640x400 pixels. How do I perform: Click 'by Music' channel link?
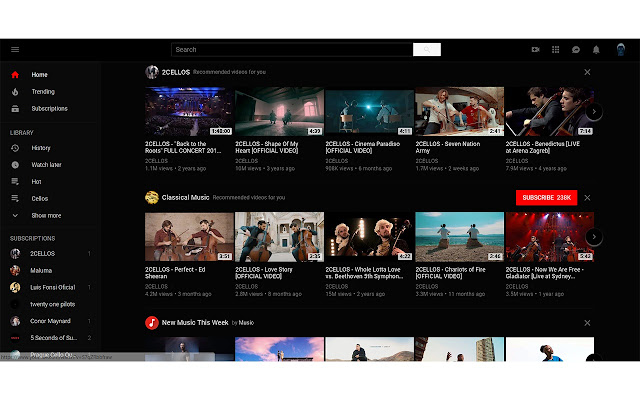coord(243,323)
